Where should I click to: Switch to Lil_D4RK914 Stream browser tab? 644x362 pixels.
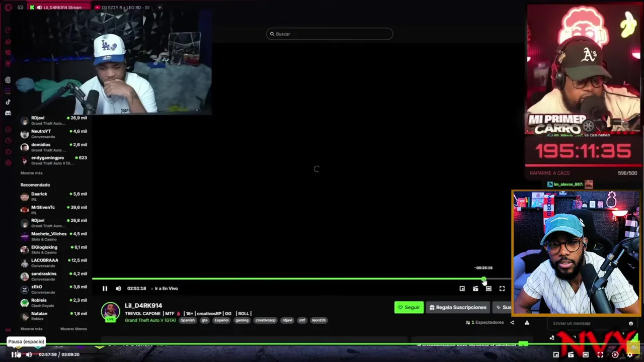[59, 8]
